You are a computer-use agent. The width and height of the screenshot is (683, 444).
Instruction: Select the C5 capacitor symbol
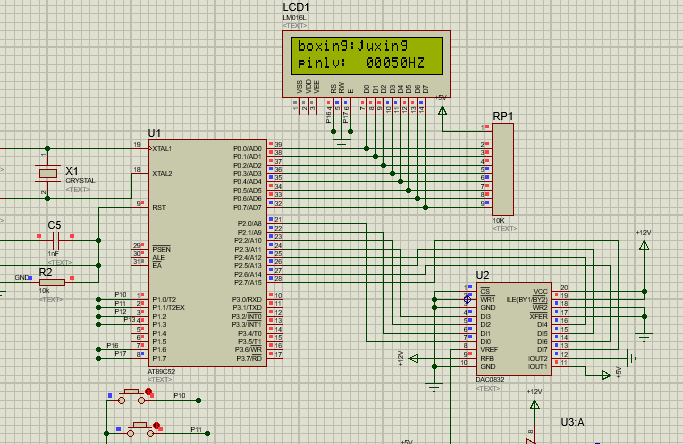pos(55,241)
